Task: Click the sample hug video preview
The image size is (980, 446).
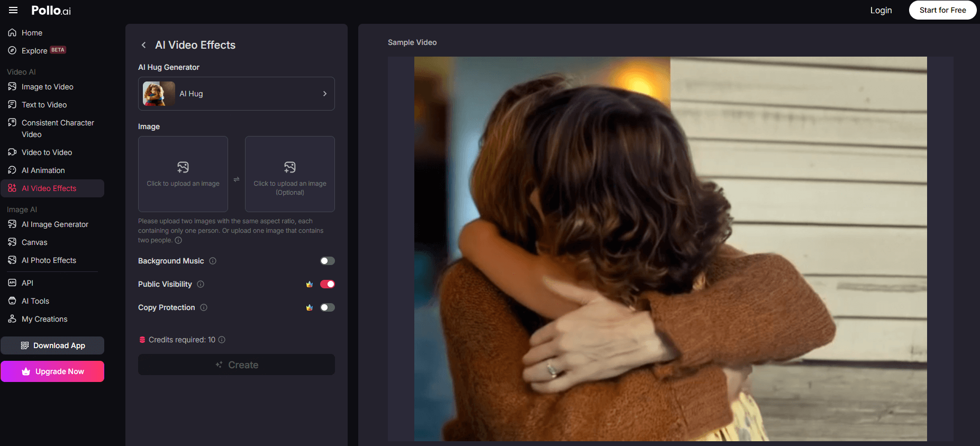Action: [670, 249]
